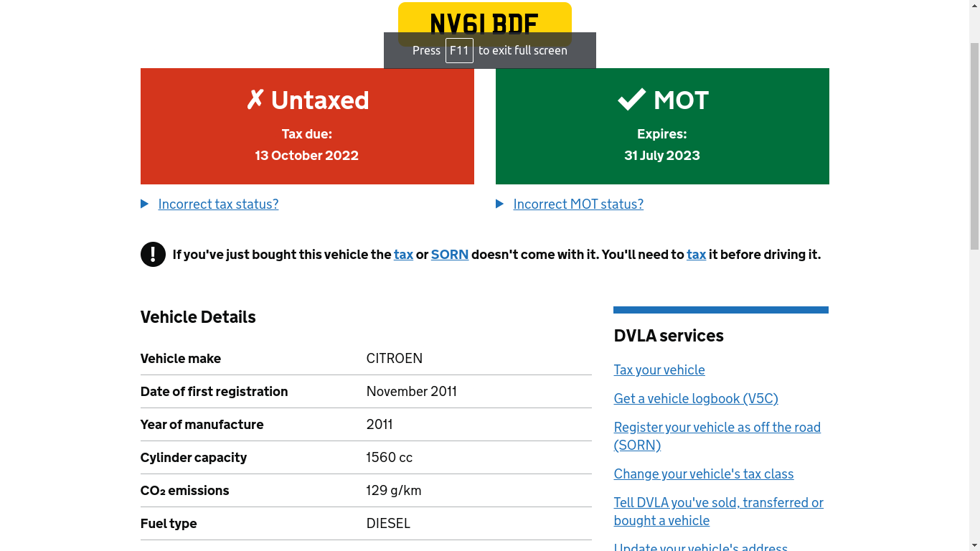Expand the Incorrect tax status disclosure triangle
Viewport: 980px width, 551px height.
145,204
